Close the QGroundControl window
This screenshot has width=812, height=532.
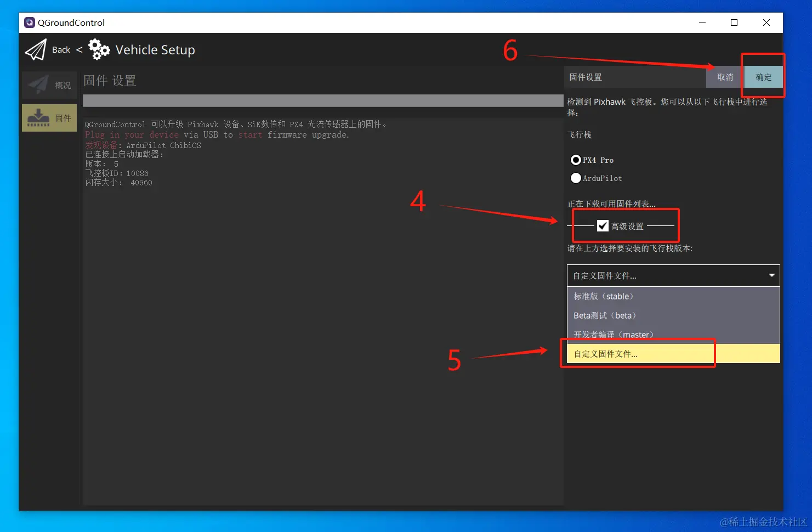pyautogui.click(x=766, y=22)
